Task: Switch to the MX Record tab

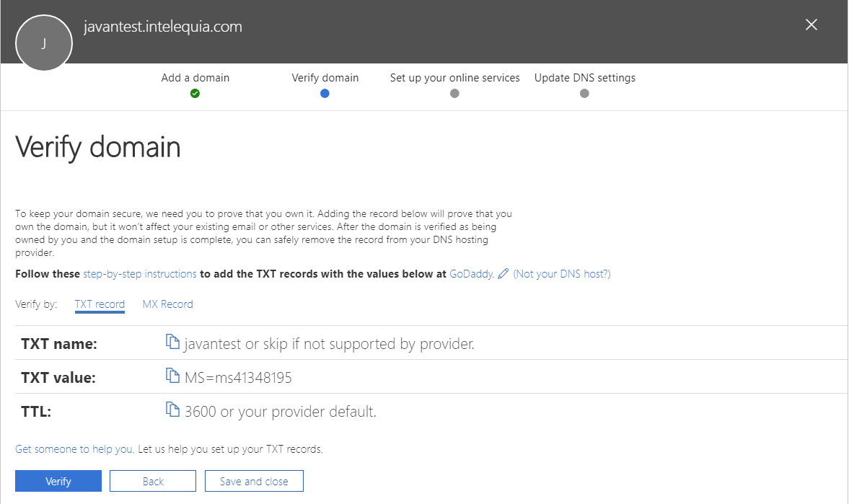Action: (x=167, y=304)
